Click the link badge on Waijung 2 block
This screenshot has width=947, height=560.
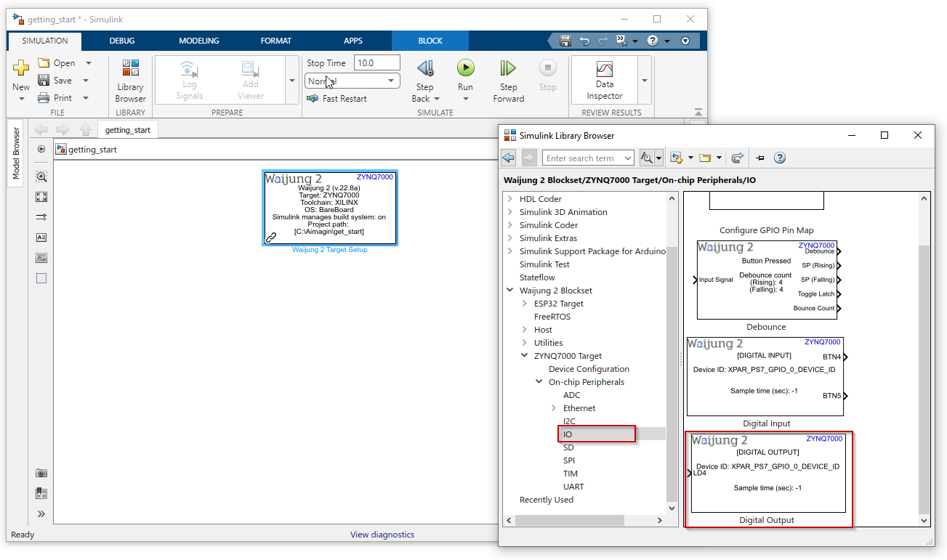tap(271, 237)
